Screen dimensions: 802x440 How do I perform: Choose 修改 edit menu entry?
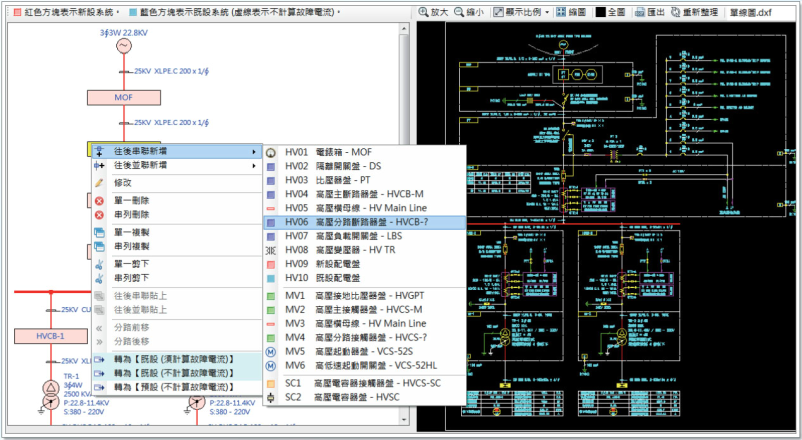coord(177,183)
